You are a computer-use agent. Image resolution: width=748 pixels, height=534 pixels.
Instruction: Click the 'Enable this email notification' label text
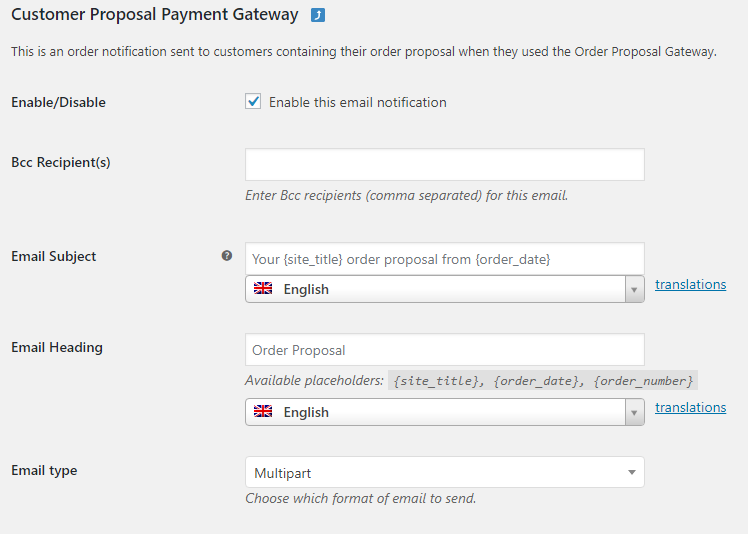358,102
